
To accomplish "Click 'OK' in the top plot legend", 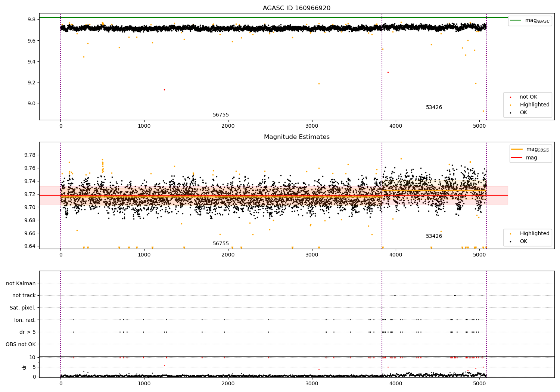I will tap(523, 112).
